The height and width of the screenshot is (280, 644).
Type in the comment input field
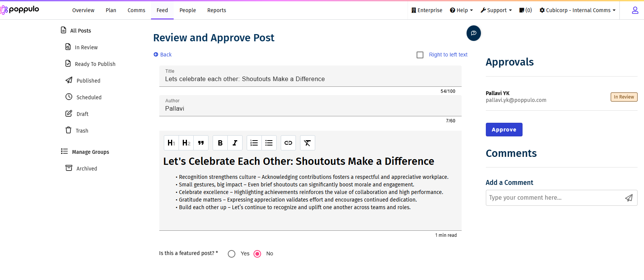[x=554, y=198]
